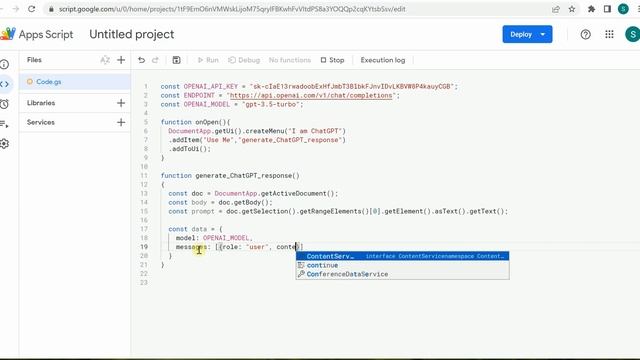Click the OpenAI endpoint URL in code
The height and width of the screenshot is (360, 640).
tap(311, 96)
